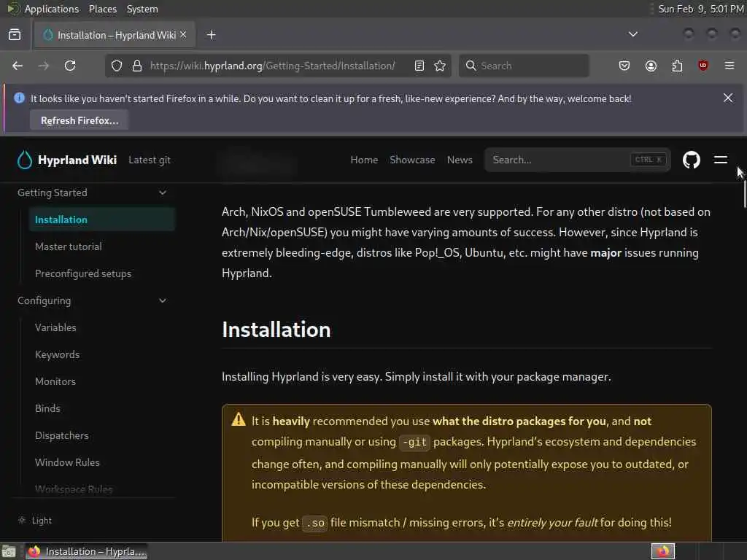The image size is (747, 560).
Task: Toggle the Light theme switcher
Action: (x=35, y=521)
